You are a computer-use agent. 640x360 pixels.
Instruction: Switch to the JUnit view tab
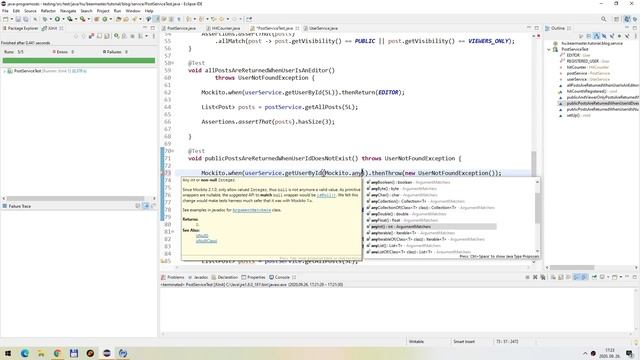(x=52, y=28)
